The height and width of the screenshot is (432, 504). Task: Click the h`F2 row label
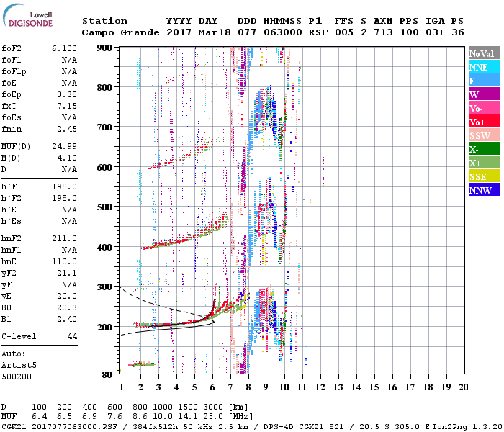click(12, 198)
